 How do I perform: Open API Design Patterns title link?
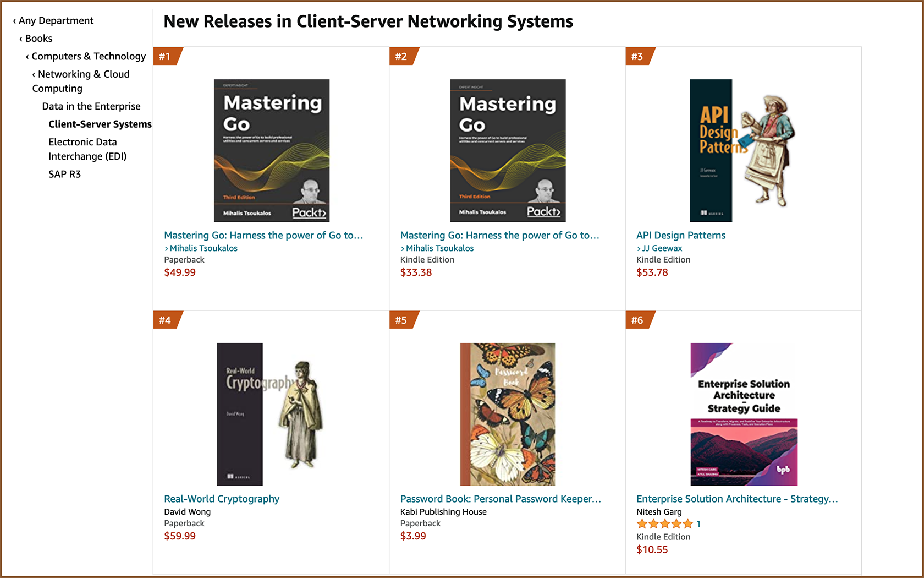tap(681, 235)
